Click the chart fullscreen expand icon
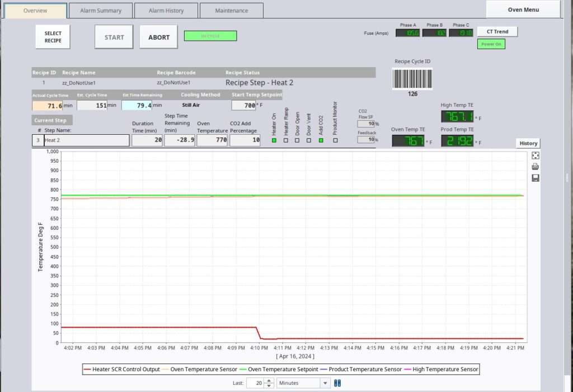The height and width of the screenshot is (392, 573). click(x=536, y=156)
